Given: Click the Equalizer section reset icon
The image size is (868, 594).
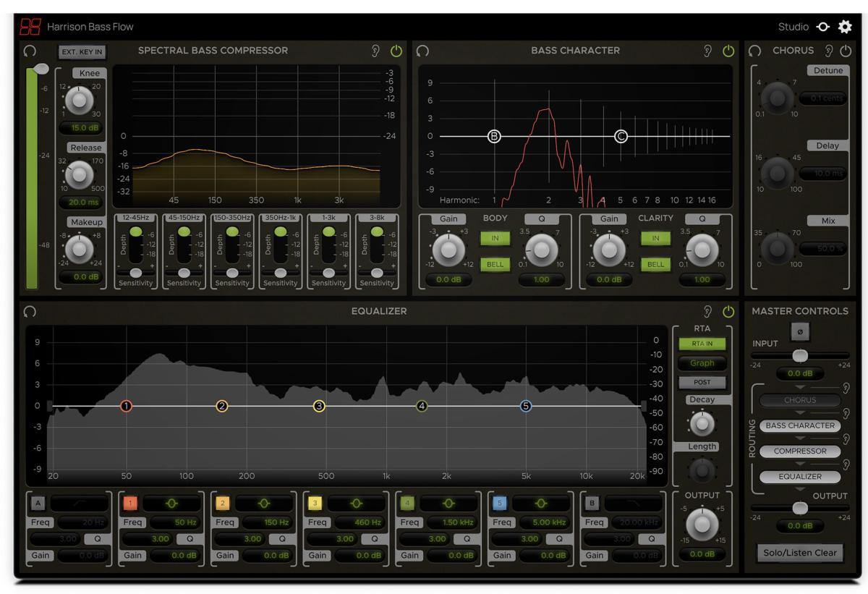Looking at the screenshot, I should [x=30, y=311].
